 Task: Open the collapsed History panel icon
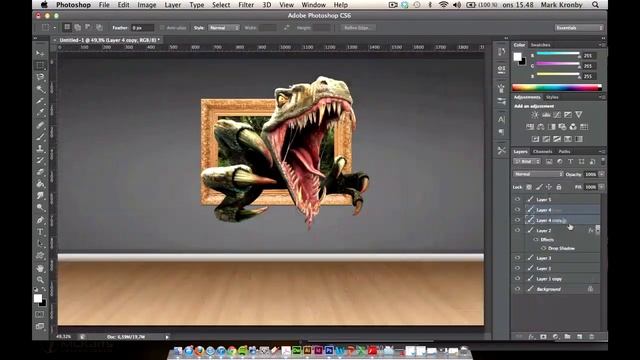[501, 52]
